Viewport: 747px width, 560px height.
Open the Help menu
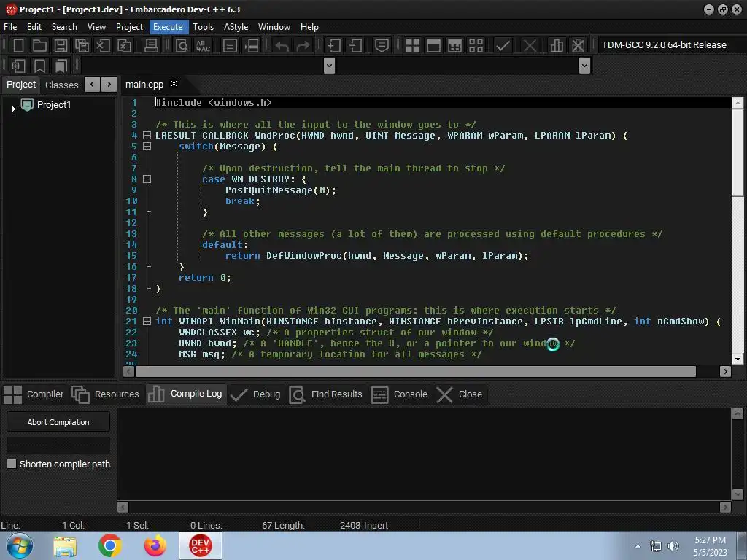click(309, 27)
